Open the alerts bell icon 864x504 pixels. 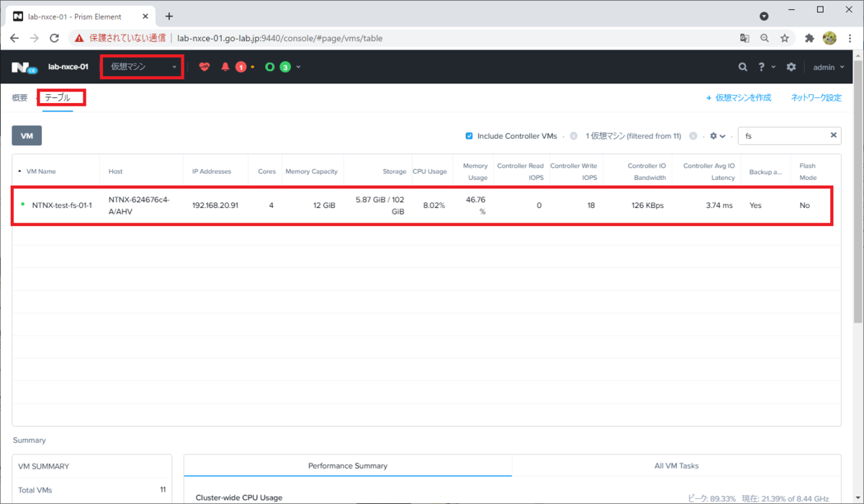coord(225,67)
